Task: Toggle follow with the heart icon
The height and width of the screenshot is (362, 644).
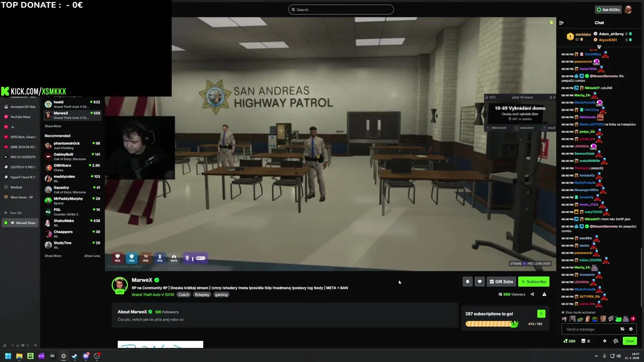Action: (x=479, y=282)
